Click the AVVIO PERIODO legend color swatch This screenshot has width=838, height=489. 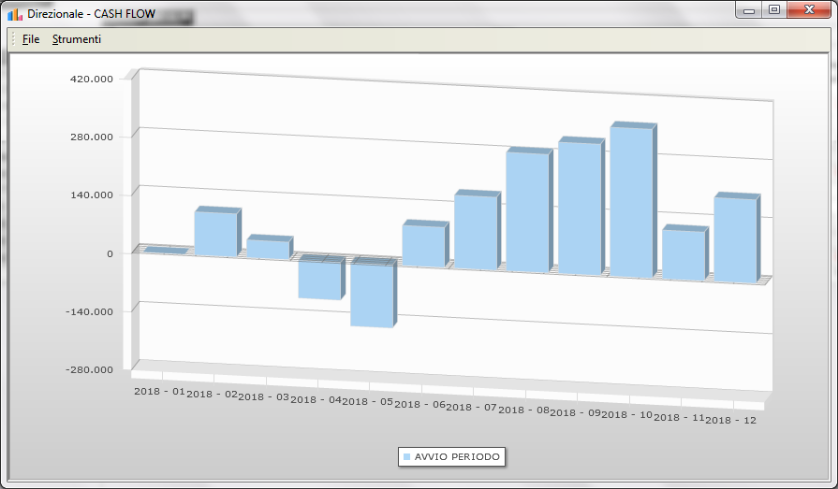[x=407, y=457]
